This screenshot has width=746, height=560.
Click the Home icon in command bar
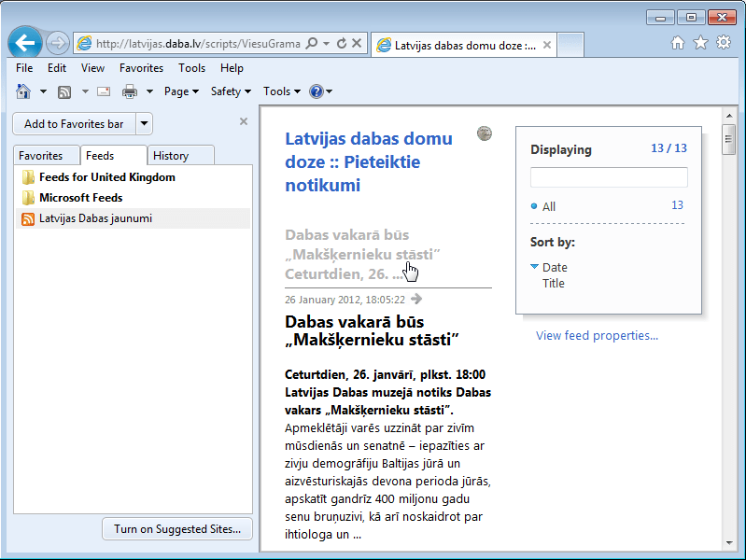point(23,91)
